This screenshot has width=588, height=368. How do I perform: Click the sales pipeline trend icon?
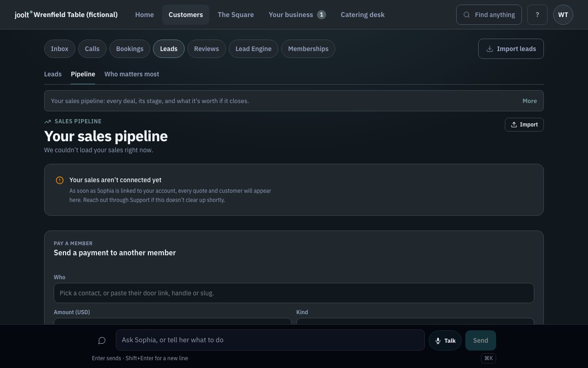coord(48,121)
